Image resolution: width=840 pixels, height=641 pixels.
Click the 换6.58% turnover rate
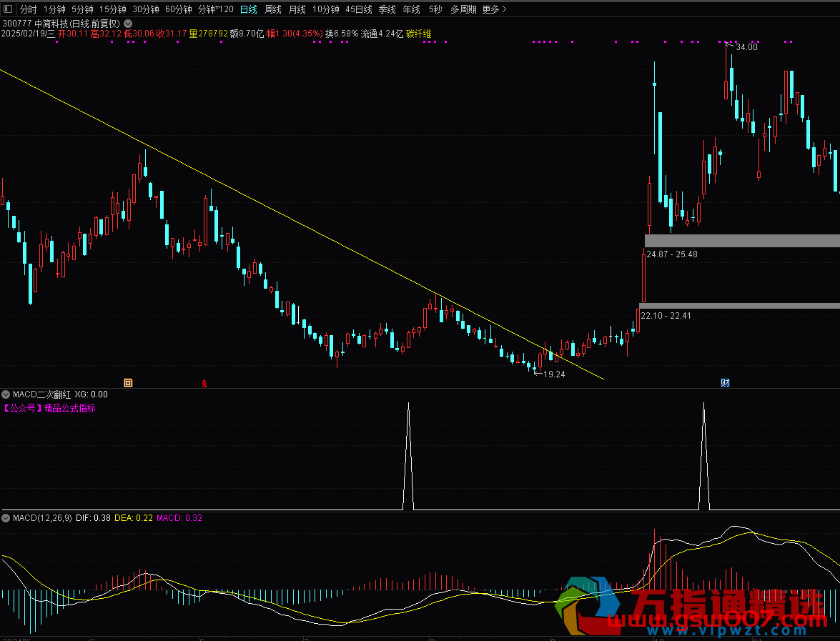coord(342,34)
